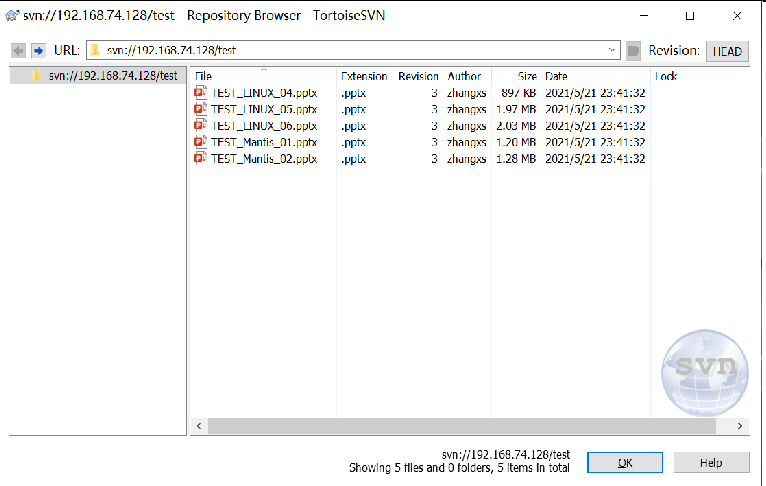Image resolution: width=766 pixels, height=486 pixels.
Task: Select file name TEST_LINUX_05.pptx
Action: coord(264,109)
